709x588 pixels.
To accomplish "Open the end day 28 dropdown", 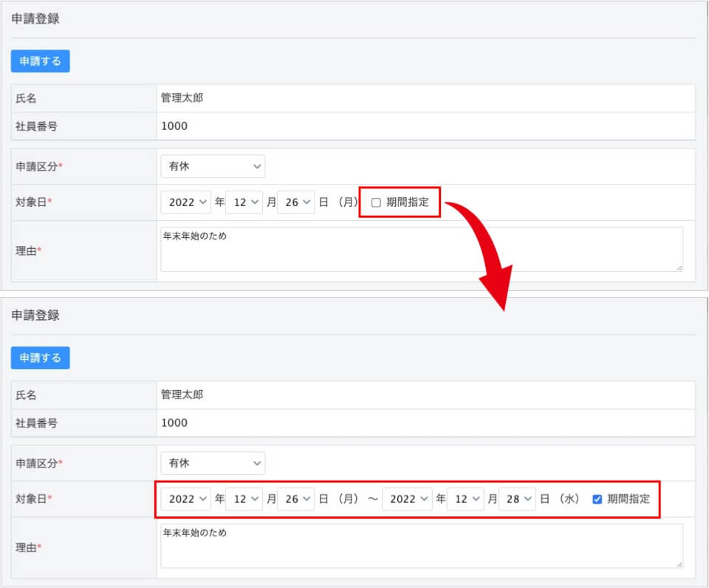I will point(517,499).
